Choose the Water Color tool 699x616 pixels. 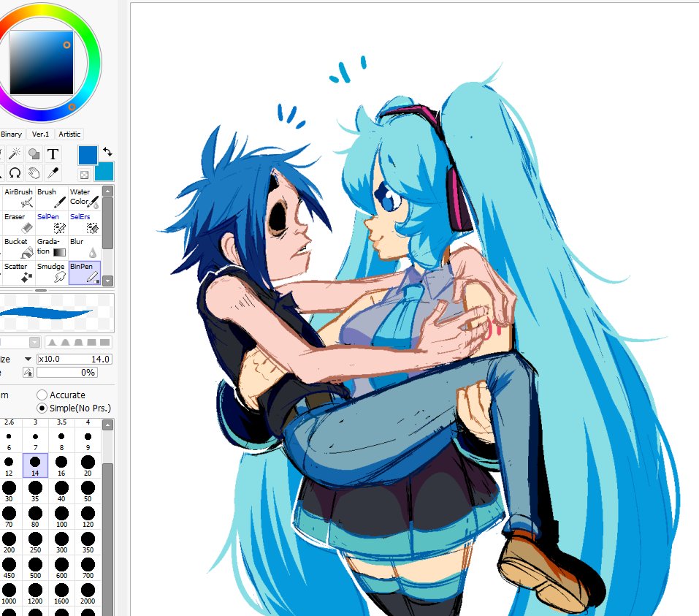tap(84, 197)
